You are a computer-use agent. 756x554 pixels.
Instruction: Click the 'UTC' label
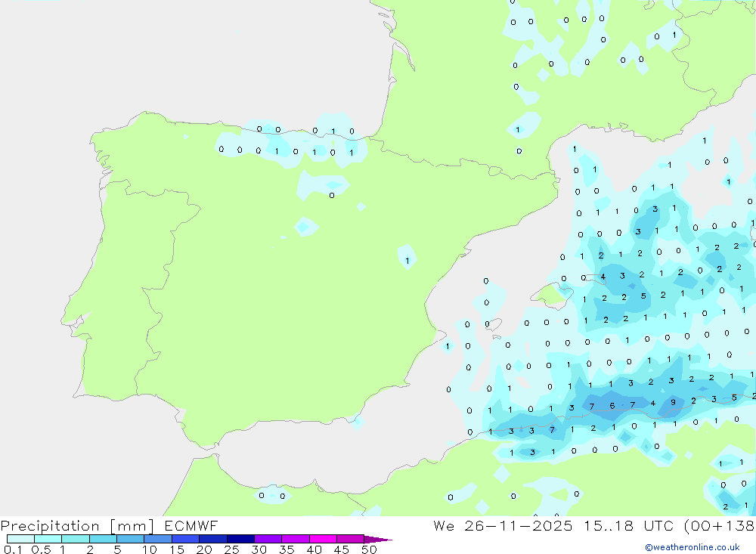coord(658,525)
